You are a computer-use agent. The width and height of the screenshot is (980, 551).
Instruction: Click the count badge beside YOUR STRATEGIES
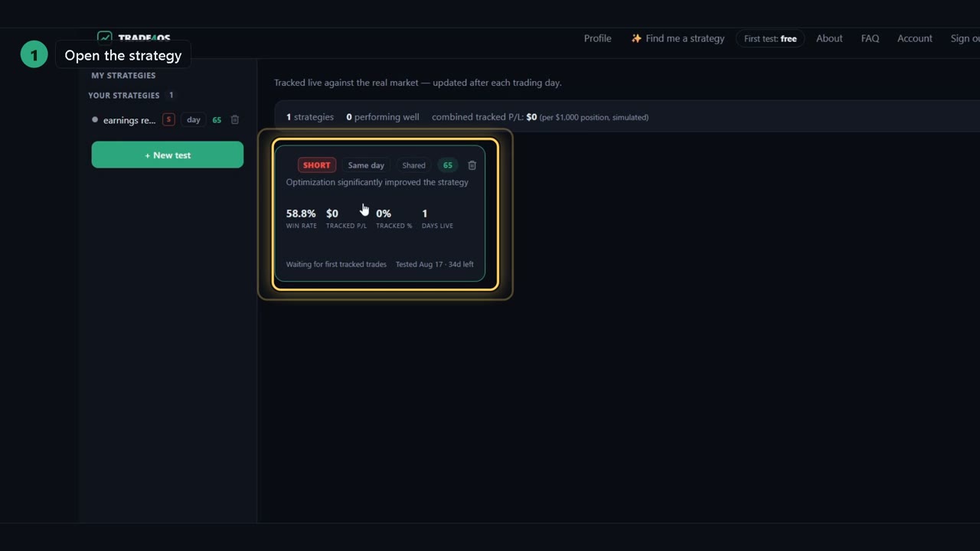171,96
